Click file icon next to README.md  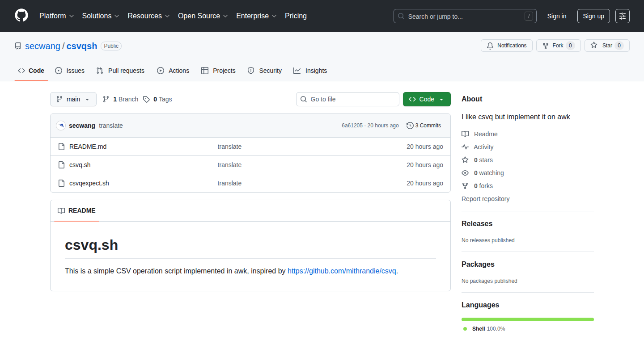(x=62, y=147)
